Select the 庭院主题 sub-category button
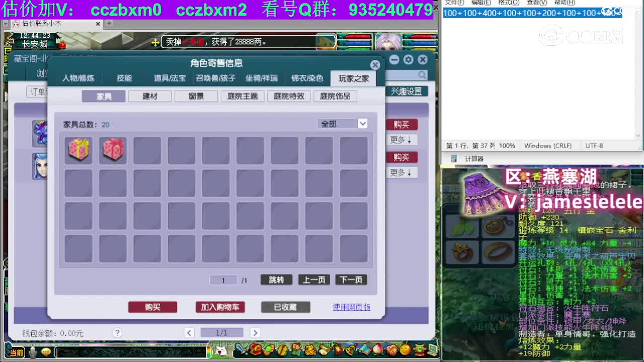 click(243, 96)
